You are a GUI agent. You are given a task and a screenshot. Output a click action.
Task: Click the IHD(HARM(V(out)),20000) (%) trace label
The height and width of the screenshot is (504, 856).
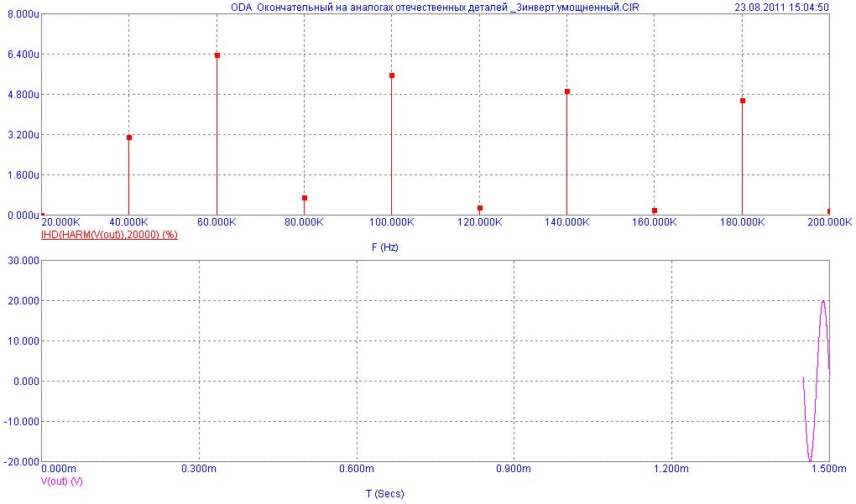click(x=109, y=235)
